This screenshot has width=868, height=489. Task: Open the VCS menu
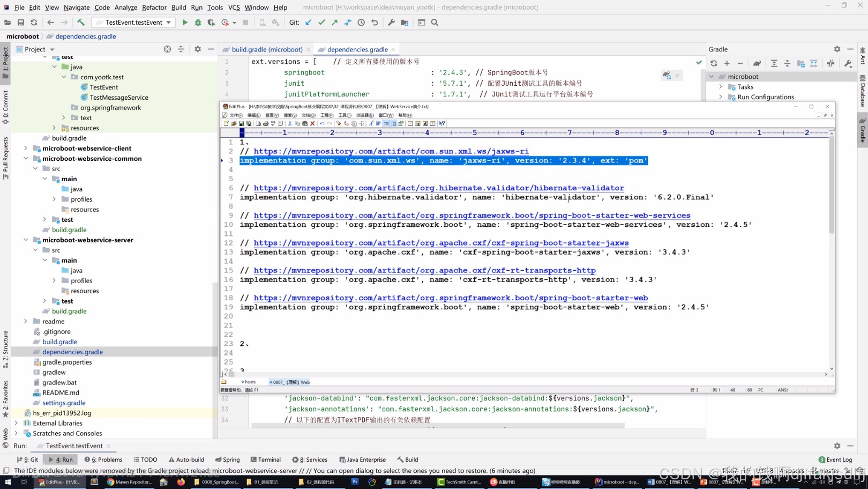(x=234, y=8)
